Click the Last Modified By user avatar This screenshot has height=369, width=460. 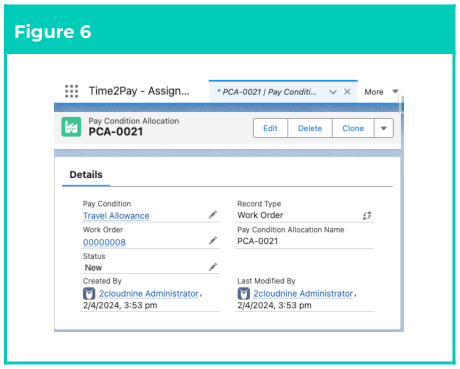tap(243, 294)
